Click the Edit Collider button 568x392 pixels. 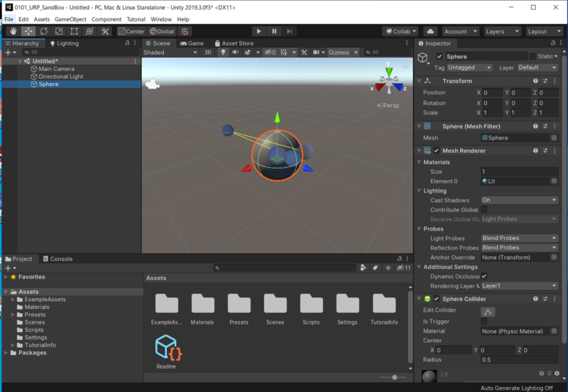(x=488, y=312)
